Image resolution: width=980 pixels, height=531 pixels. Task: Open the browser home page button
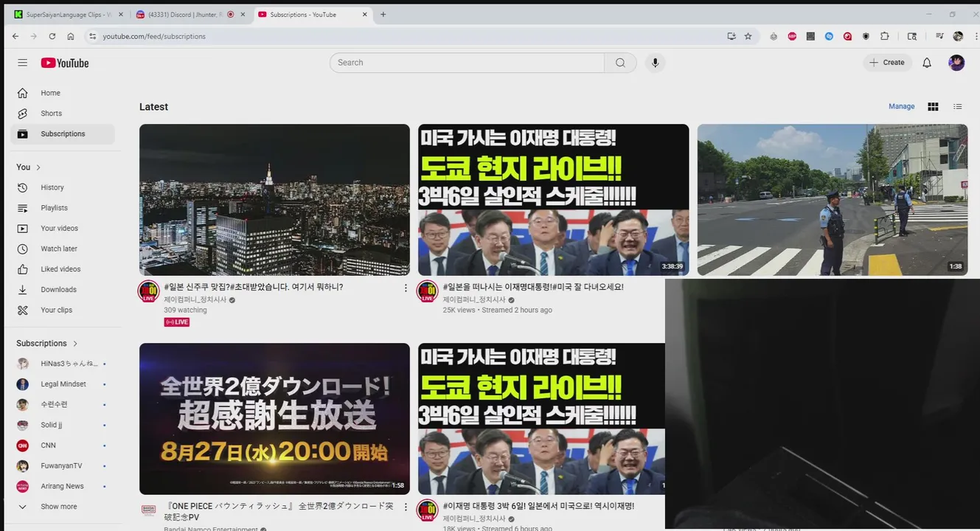pyautogui.click(x=70, y=36)
